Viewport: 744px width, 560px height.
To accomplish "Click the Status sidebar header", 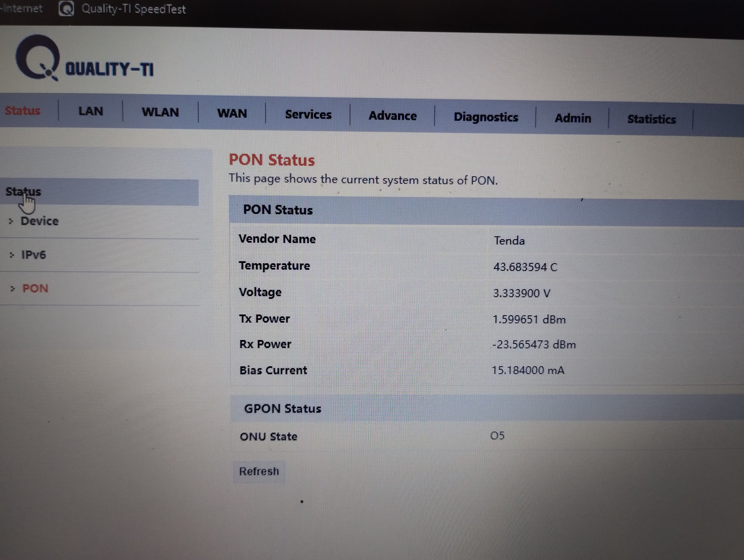I will (23, 192).
